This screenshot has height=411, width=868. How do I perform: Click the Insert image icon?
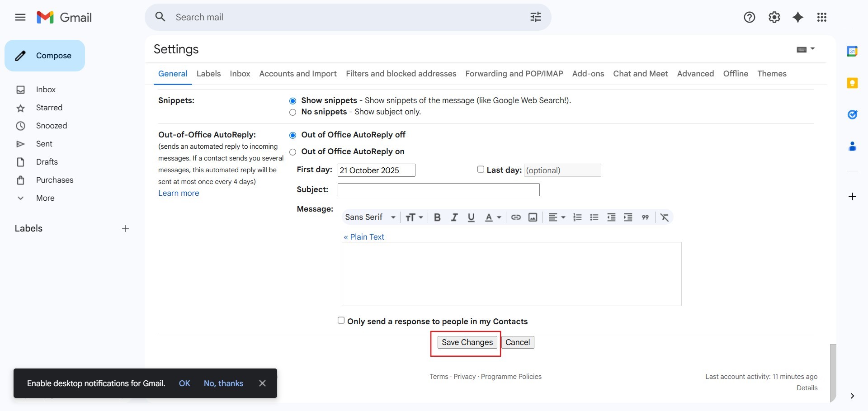[533, 217]
